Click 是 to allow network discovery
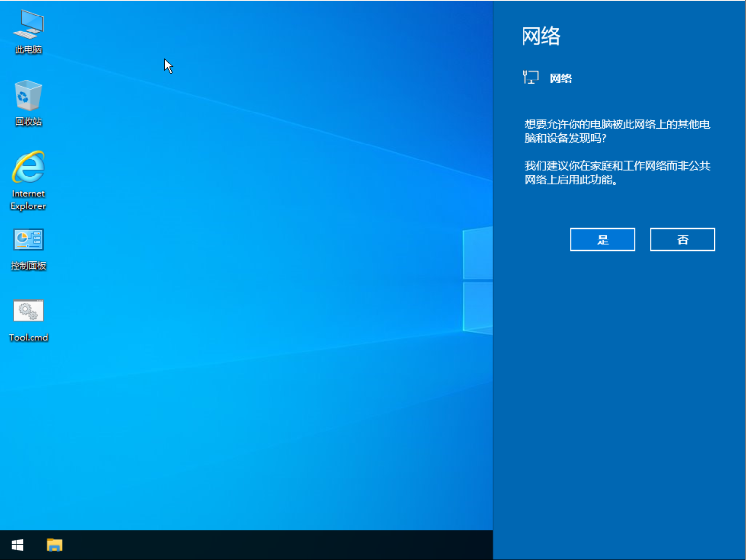746x560 pixels. (603, 239)
